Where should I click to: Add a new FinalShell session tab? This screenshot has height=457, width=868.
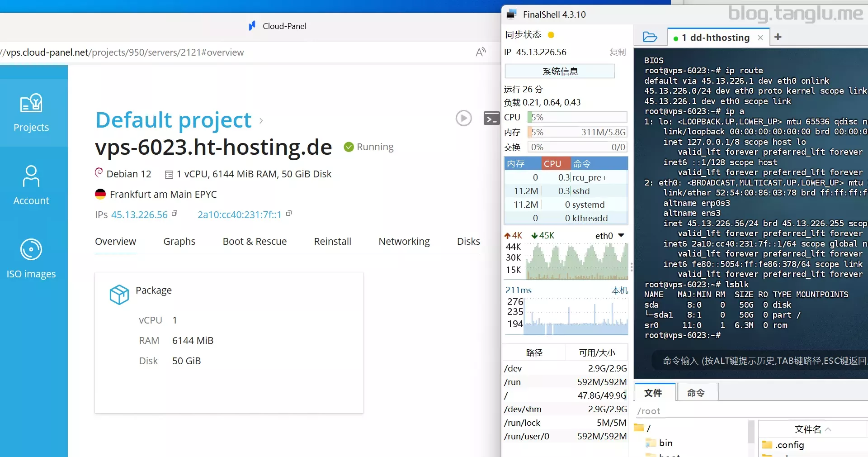[x=778, y=37]
